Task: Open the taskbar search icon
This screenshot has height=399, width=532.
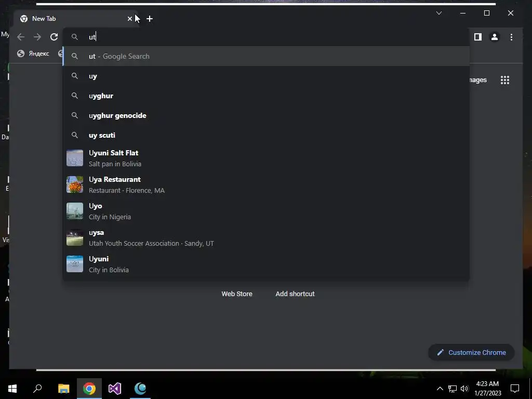Action: pyautogui.click(x=37, y=389)
